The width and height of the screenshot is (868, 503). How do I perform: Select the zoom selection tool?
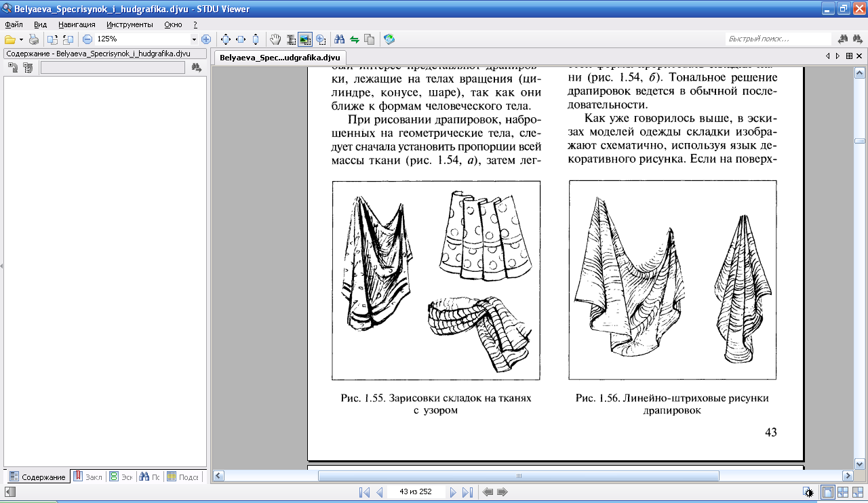[320, 39]
